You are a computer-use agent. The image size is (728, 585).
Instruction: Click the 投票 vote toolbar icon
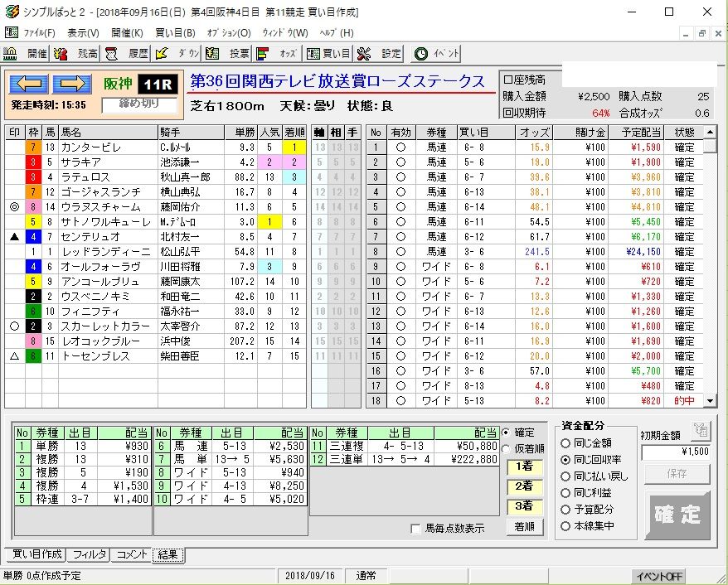point(227,54)
